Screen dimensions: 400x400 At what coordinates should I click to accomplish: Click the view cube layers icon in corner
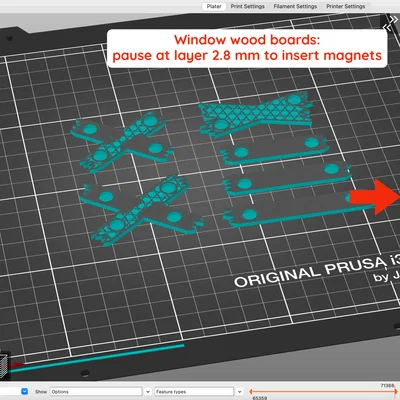tap(3, 366)
